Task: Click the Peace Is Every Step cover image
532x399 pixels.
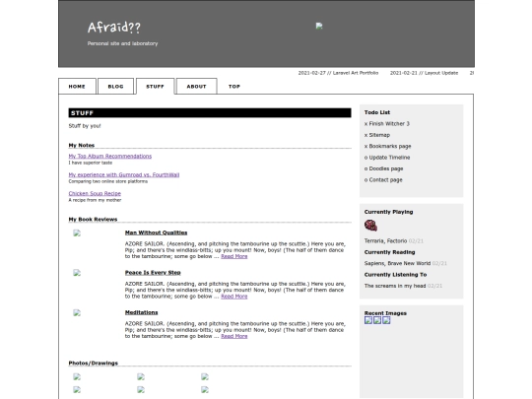Action: [x=77, y=273]
